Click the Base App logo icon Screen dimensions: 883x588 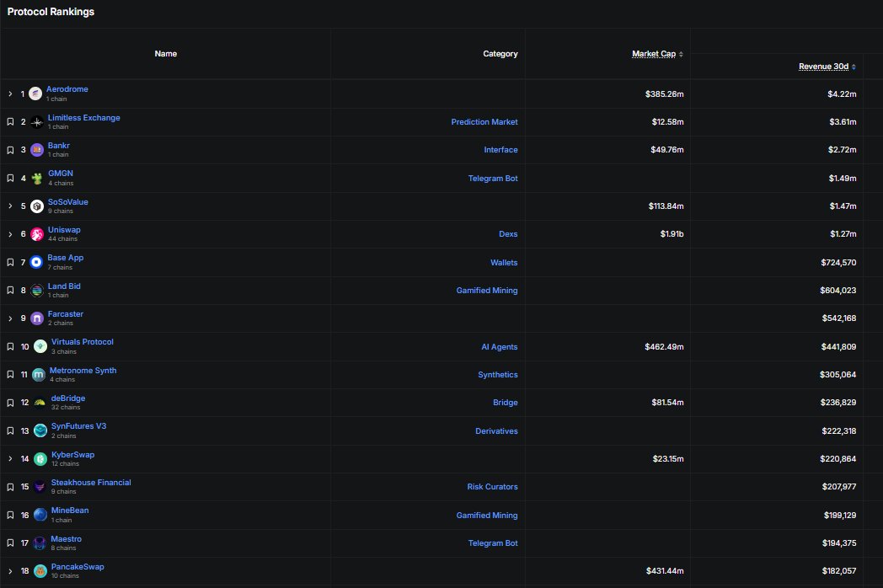(36, 262)
